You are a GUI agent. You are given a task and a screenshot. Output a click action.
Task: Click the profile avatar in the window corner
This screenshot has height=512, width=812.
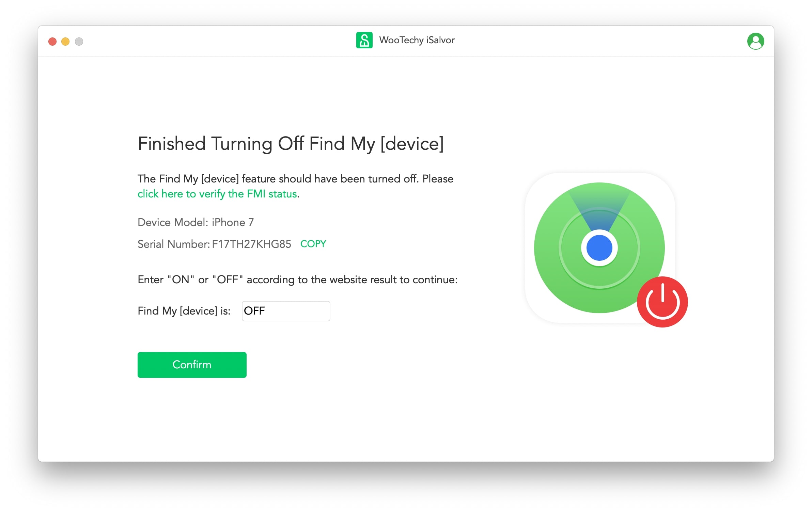coord(755,41)
